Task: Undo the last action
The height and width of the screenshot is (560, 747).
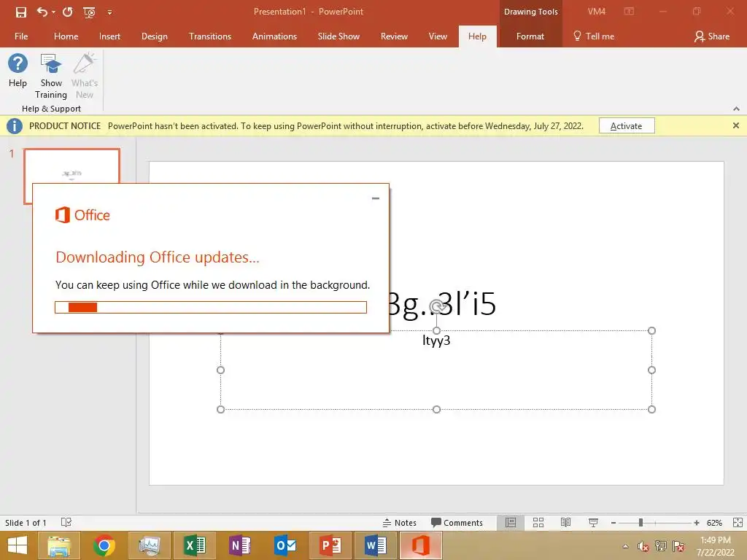Action: (x=42, y=12)
